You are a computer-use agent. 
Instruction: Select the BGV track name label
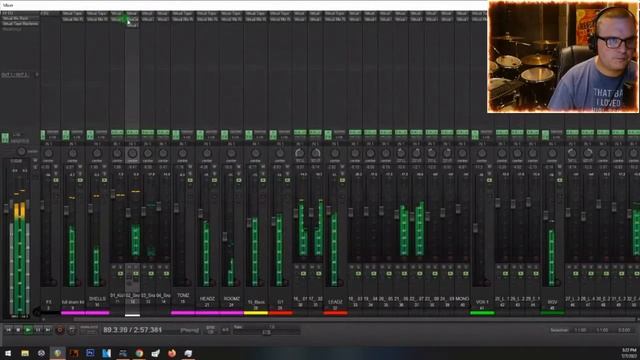click(x=552, y=303)
